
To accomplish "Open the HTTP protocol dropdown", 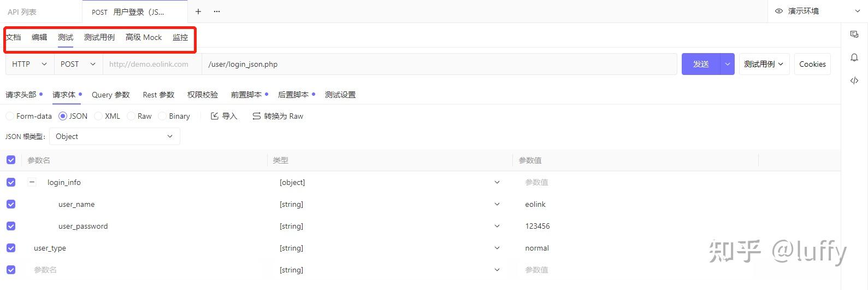I will click(30, 64).
